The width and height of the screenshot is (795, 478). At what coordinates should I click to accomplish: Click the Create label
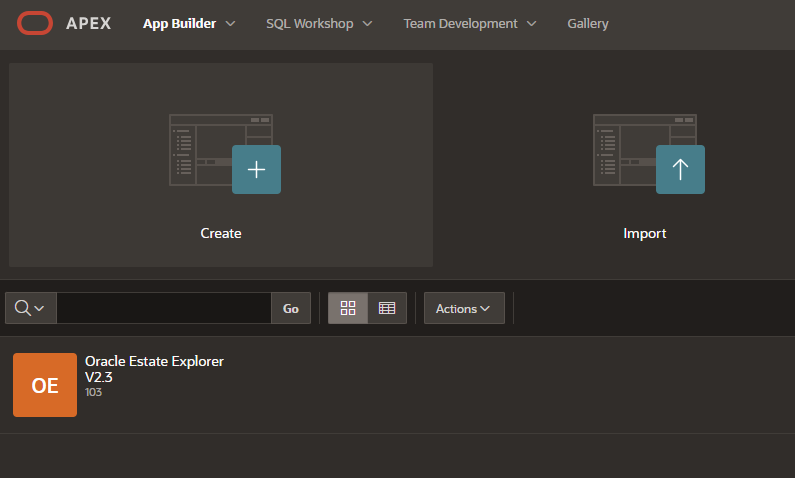point(221,233)
